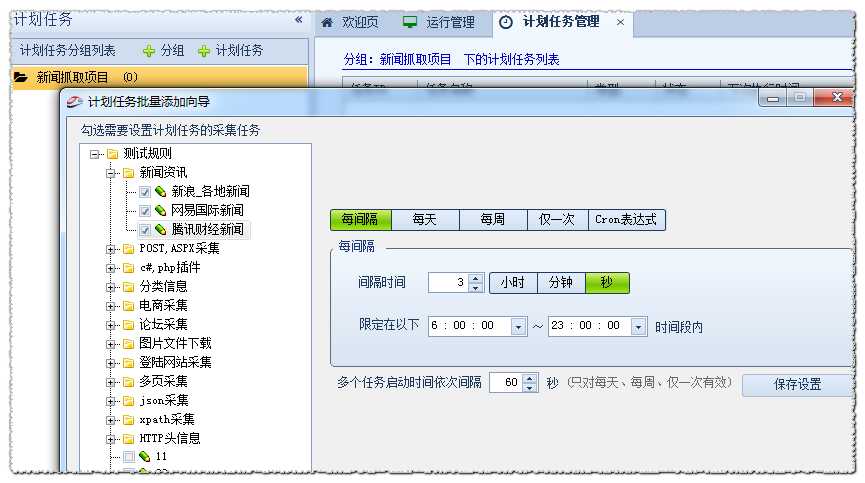Uncheck the 腾讯财经新闻 checkbox
The height and width of the screenshot is (483, 865).
pos(145,230)
